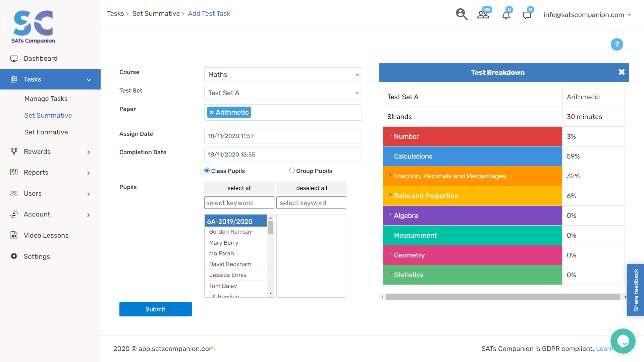Click the right select keyword field
This screenshot has height=362, width=644.
click(311, 203)
